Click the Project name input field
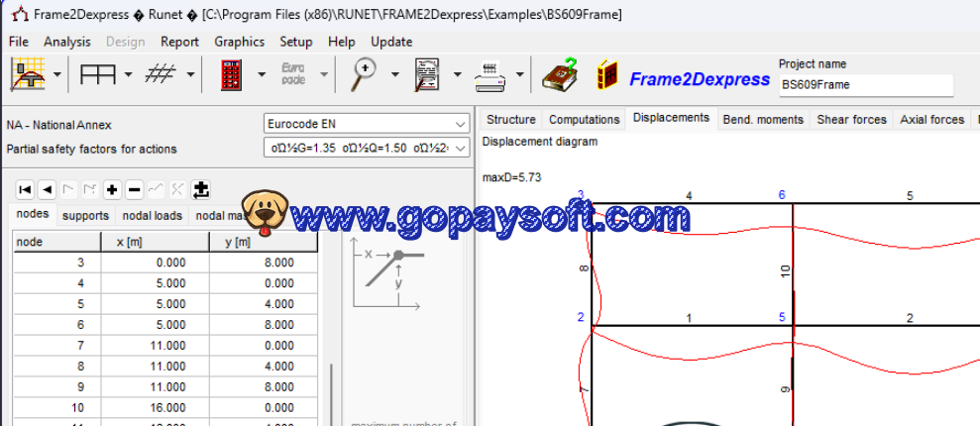980x426 pixels. pyautogui.click(x=866, y=85)
